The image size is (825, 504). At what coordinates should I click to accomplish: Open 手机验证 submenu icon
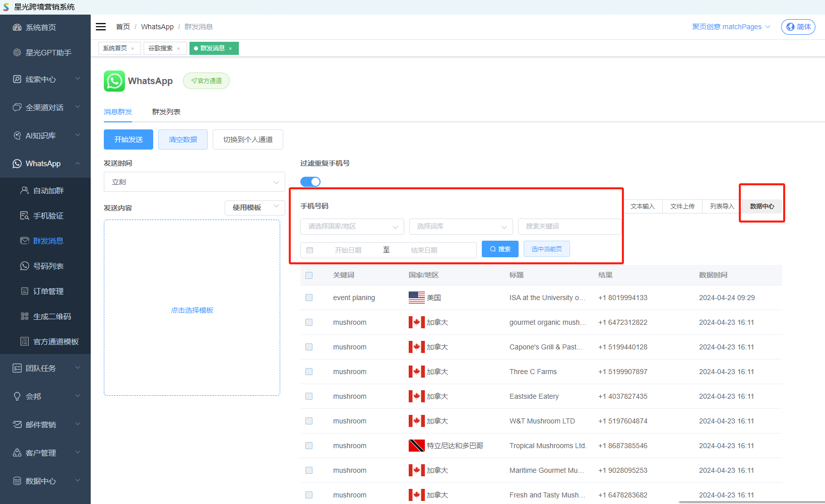tap(25, 215)
